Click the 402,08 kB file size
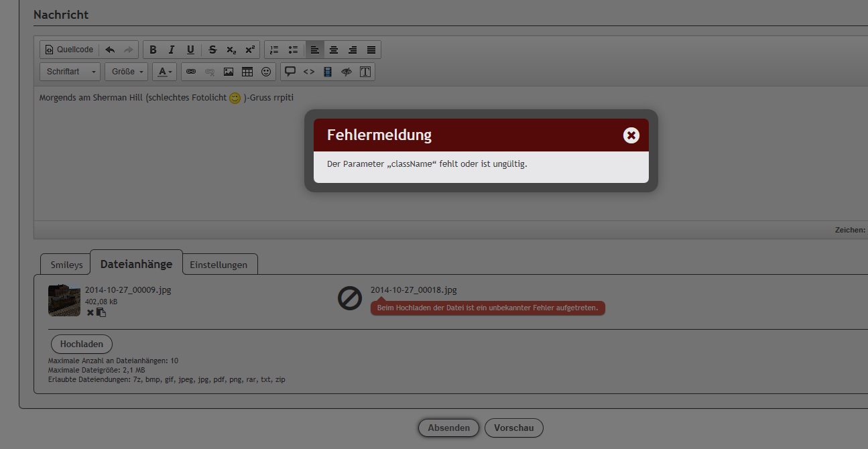 [101, 302]
